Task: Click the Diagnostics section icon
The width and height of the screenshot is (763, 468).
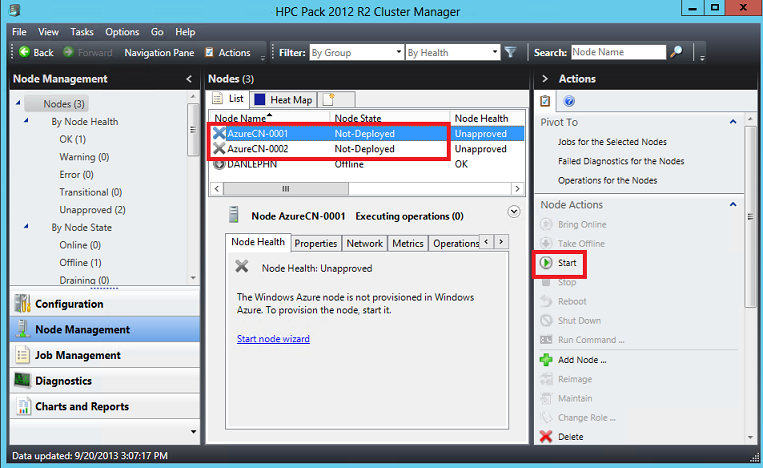Action: 22,380
